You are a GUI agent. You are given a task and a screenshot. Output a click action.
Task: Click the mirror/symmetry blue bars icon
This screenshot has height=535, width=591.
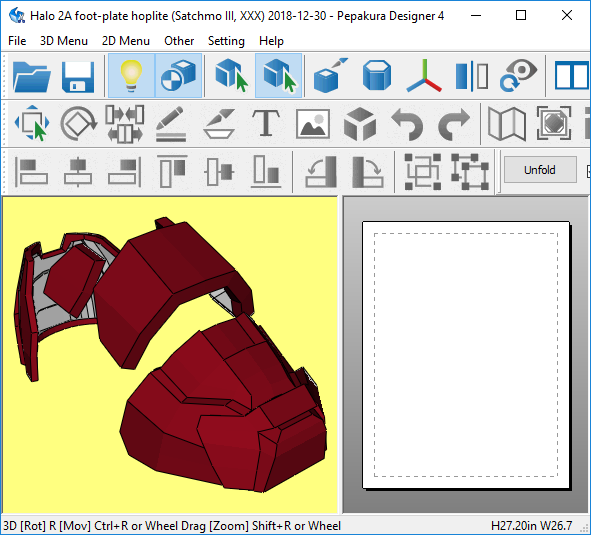(472, 76)
